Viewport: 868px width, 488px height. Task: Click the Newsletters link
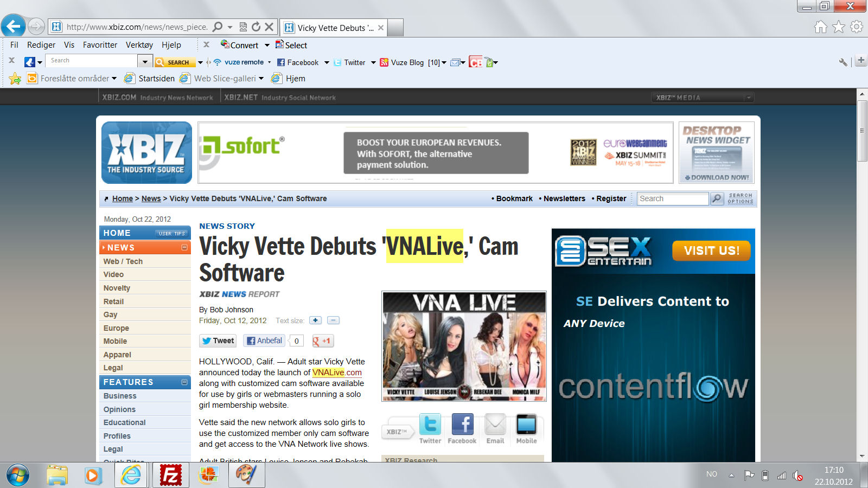(x=564, y=198)
